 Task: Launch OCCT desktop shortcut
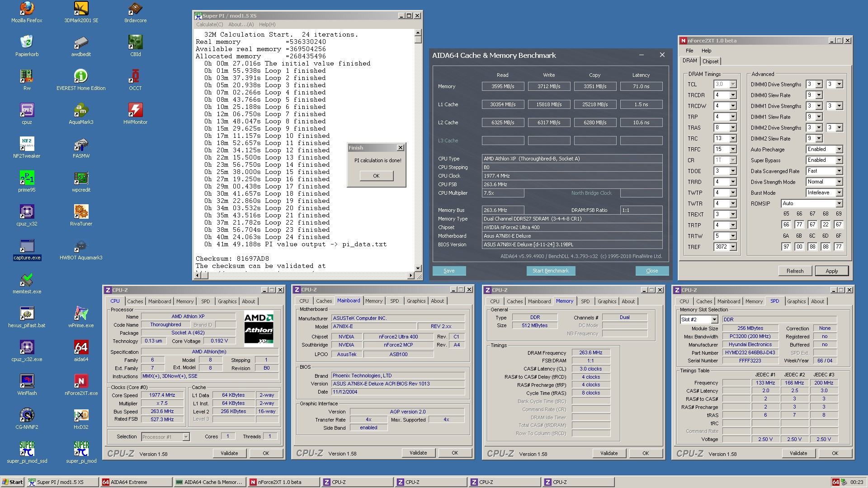(x=135, y=80)
